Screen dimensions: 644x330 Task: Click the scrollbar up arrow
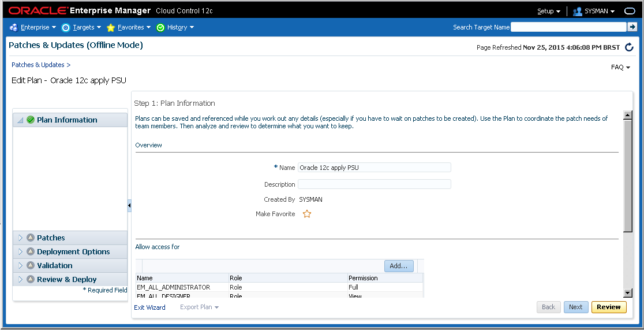pyautogui.click(x=627, y=116)
